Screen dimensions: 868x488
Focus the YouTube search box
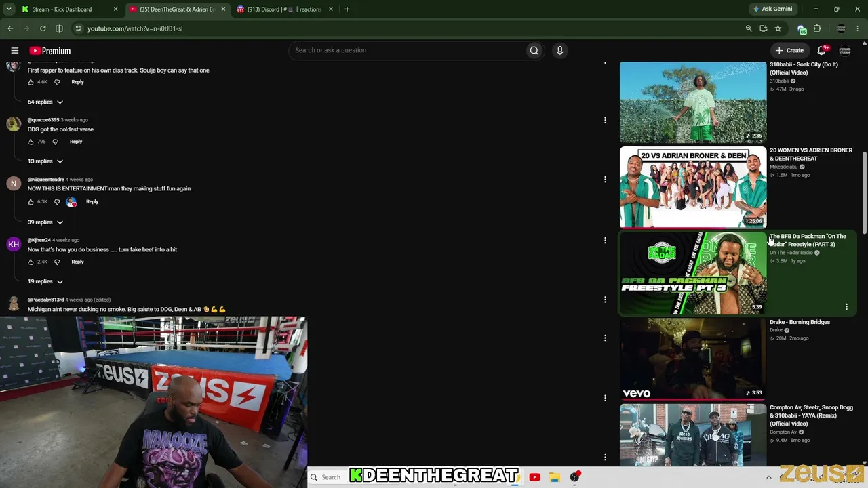coord(408,50)
